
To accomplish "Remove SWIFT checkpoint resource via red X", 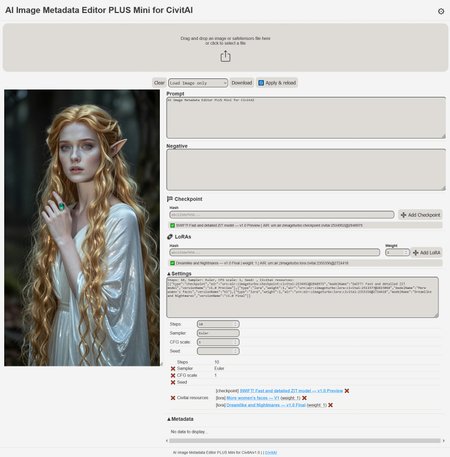I will tap(347, 391).
